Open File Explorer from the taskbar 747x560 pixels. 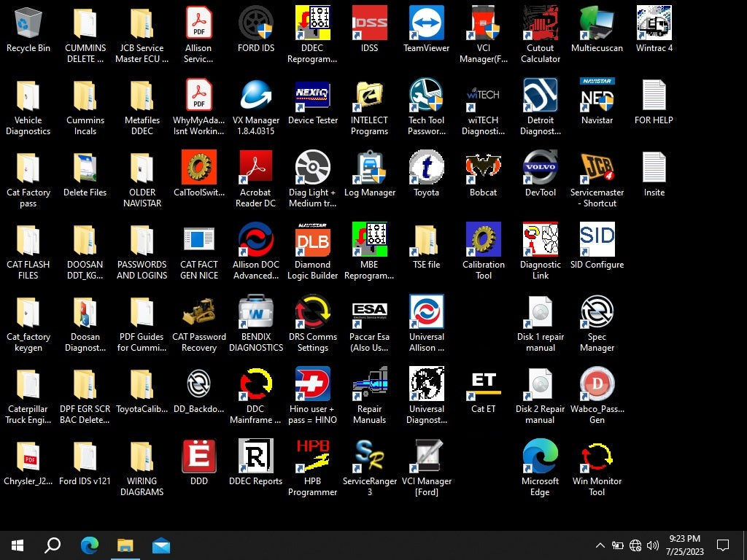pyautogui.click(x=125, y=545)
